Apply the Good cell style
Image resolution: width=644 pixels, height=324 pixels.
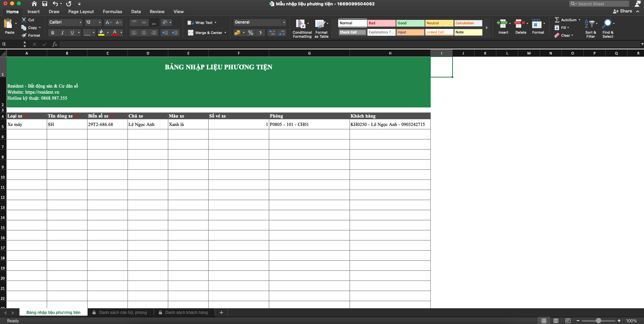click(x=410, y=23)
